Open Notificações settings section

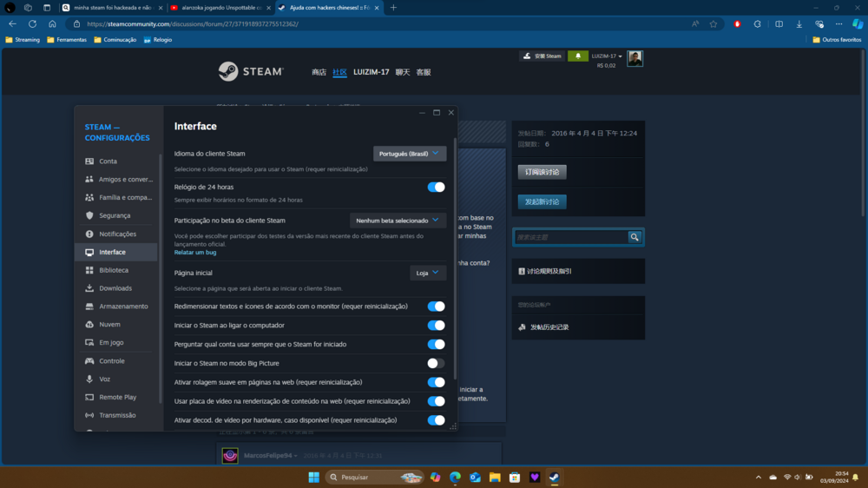click(117, 234)
